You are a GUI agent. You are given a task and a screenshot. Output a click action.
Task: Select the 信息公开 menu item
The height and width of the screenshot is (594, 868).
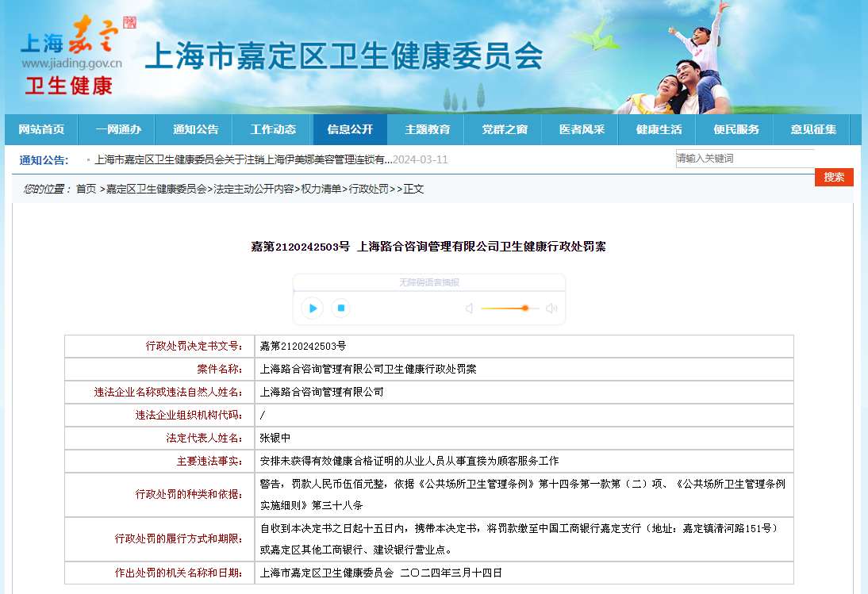point(350,129)
